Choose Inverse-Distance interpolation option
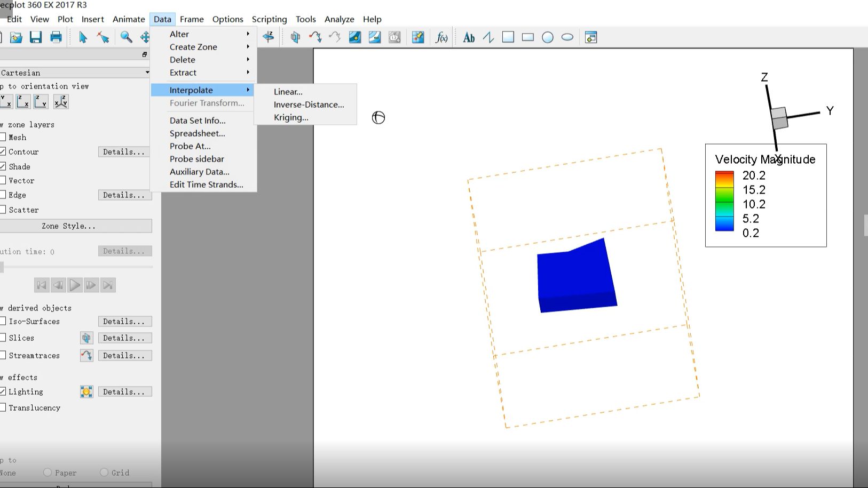Viewport: 868px width, 488px height. pyautogui.click(x=309, y=105)
